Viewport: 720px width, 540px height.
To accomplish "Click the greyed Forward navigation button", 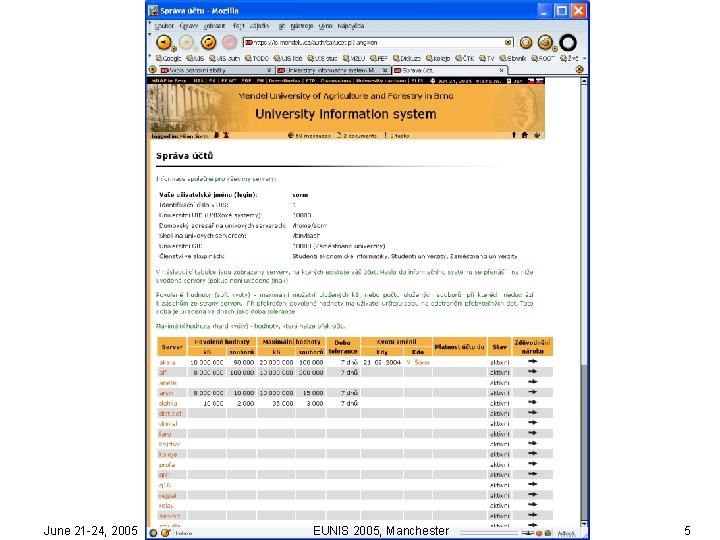I will 186,42.
